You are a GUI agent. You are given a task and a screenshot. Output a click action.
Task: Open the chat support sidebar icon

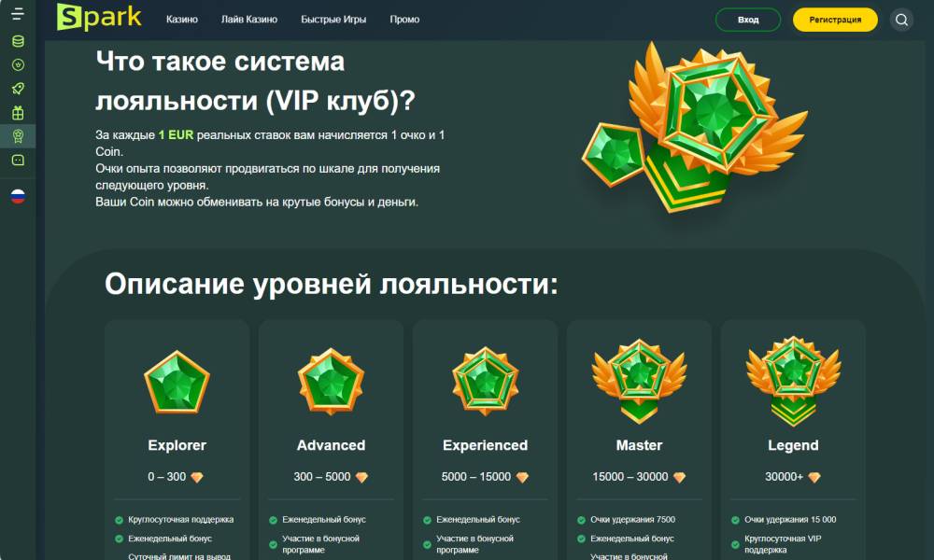pyautogui.click(x=18, y=161)
